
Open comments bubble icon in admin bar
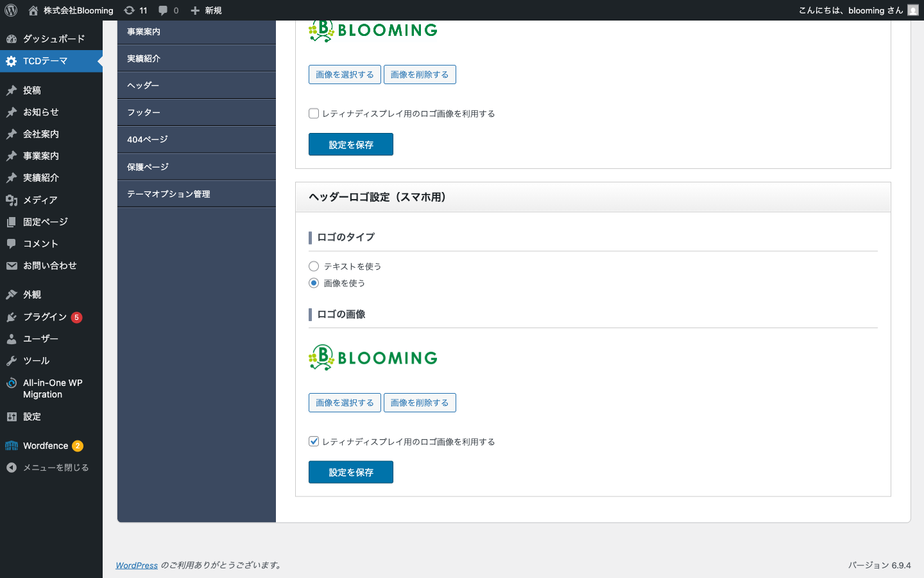click(163, 10)
